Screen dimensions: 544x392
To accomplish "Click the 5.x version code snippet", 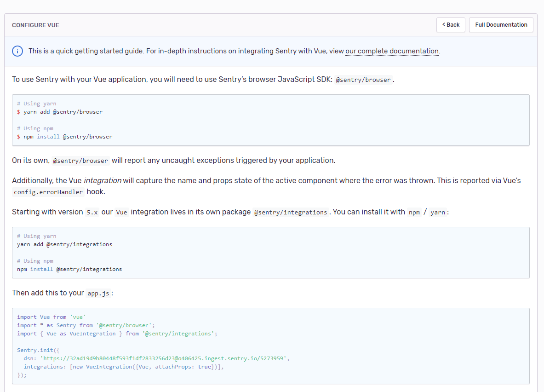I will [92, 213].
